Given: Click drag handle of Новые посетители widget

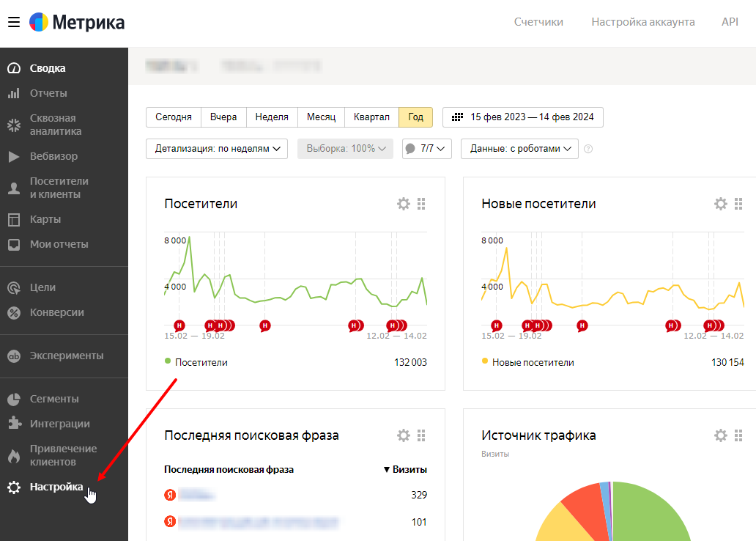Looking at the screenshot, I should tap(738, 204).
